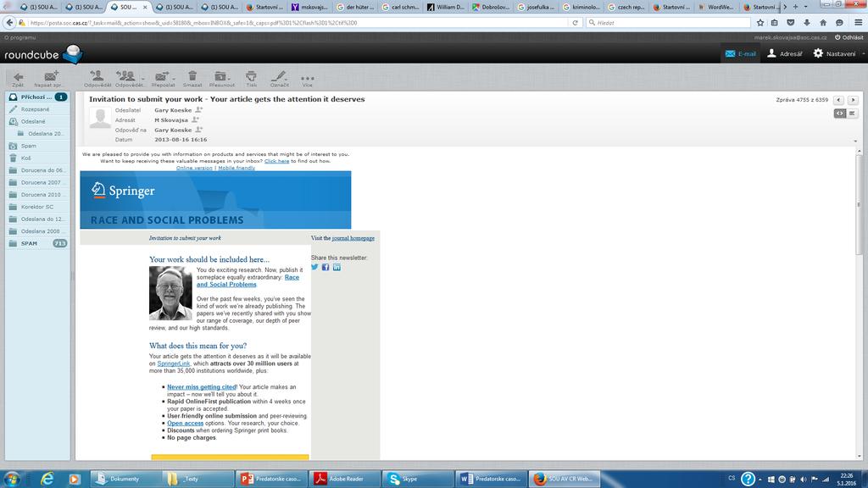Open Skype from the taskbar
This screenshot has width=868, height=488.
[x=418, y=479]
